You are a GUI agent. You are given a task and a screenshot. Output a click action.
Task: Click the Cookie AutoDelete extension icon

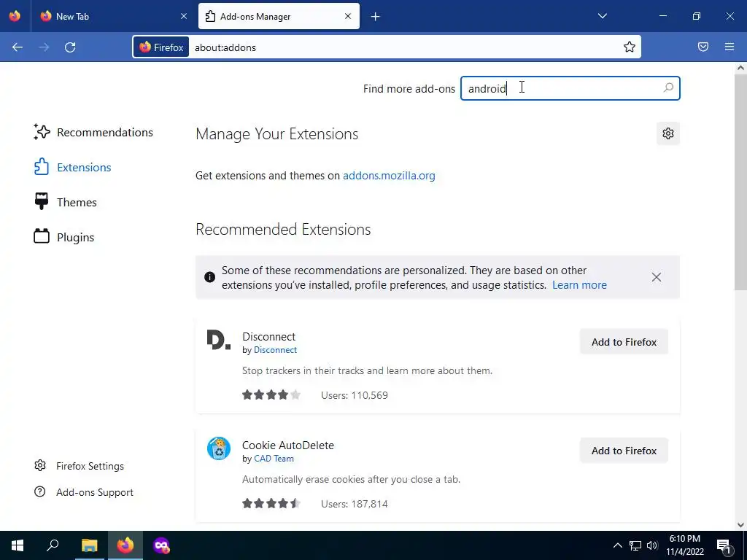click(x=219, y=448)
